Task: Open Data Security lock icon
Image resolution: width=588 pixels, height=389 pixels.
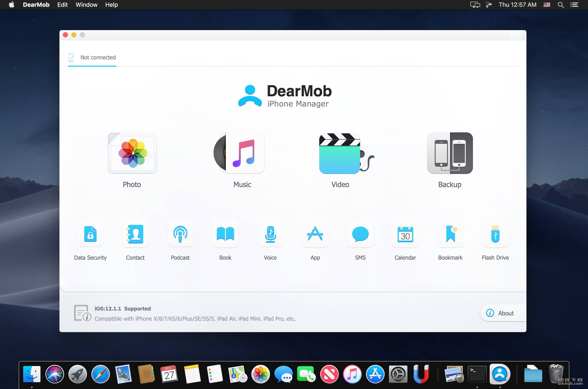Action: pos(90,234)
